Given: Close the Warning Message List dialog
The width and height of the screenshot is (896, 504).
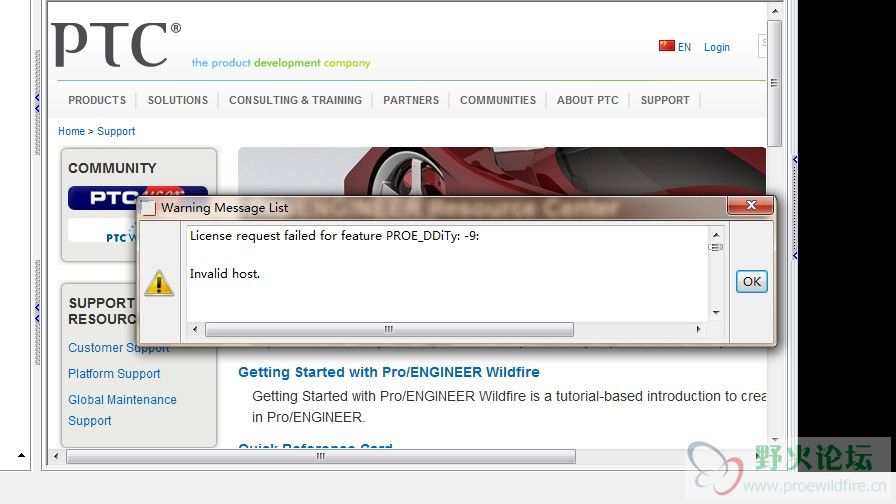Looking at the screenshot, I should pyautogui.click(x=751, y=205).
